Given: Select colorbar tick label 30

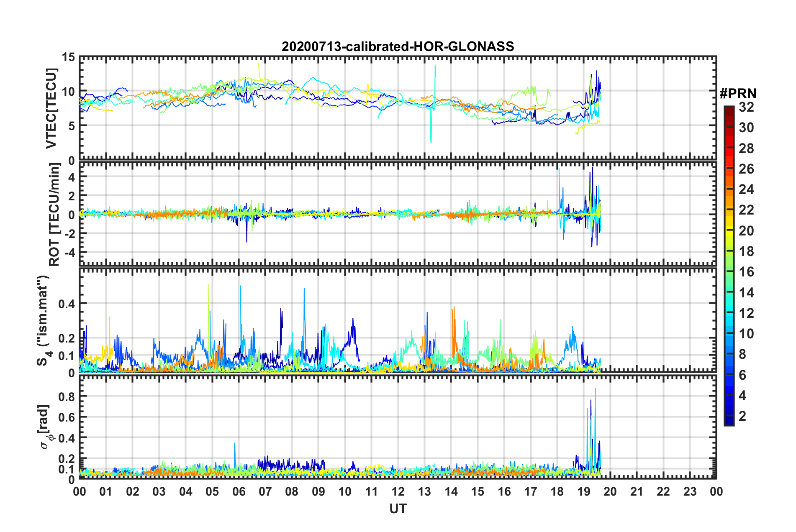Looking at the screenshot, I should click(746, 128).
